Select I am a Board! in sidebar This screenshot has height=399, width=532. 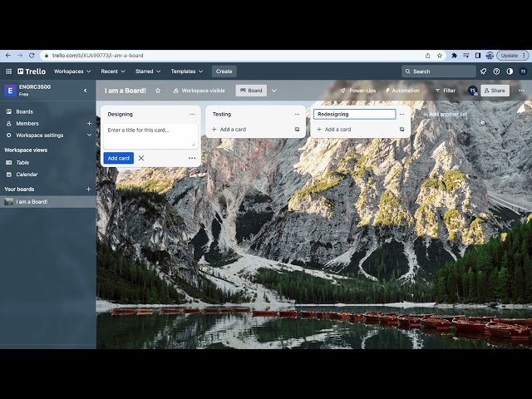pyautogui.click(x=48, y=202)
